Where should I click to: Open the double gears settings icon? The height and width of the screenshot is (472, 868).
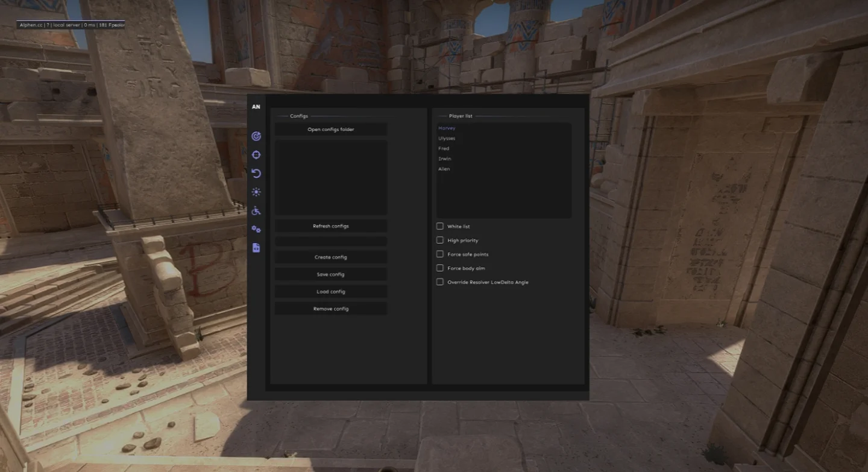[x=256, y=229]
